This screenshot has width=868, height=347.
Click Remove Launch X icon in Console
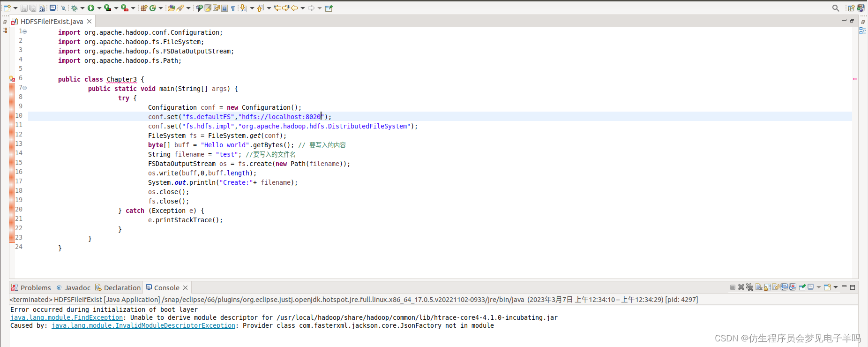(x=741, y=287)
